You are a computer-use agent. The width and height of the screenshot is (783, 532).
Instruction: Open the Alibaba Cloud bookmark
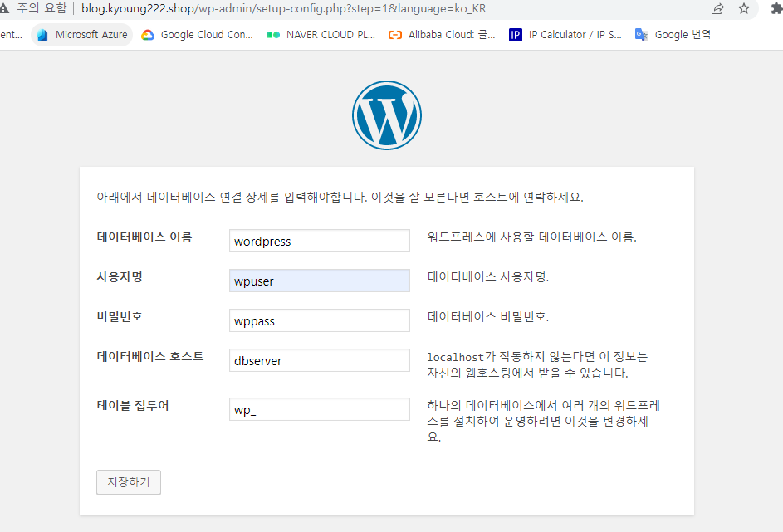442,34
